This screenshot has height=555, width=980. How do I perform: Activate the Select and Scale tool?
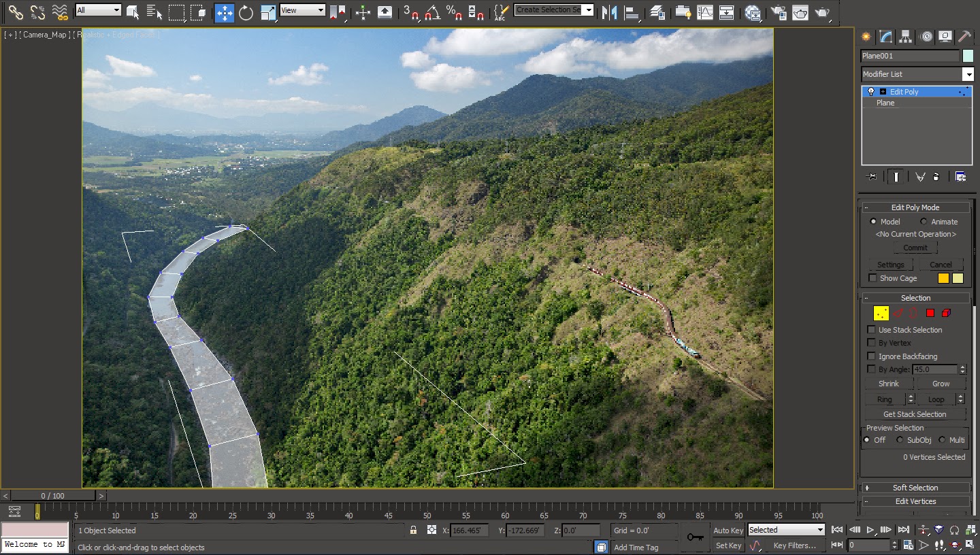pyautogui.click(x=268, y=12)
